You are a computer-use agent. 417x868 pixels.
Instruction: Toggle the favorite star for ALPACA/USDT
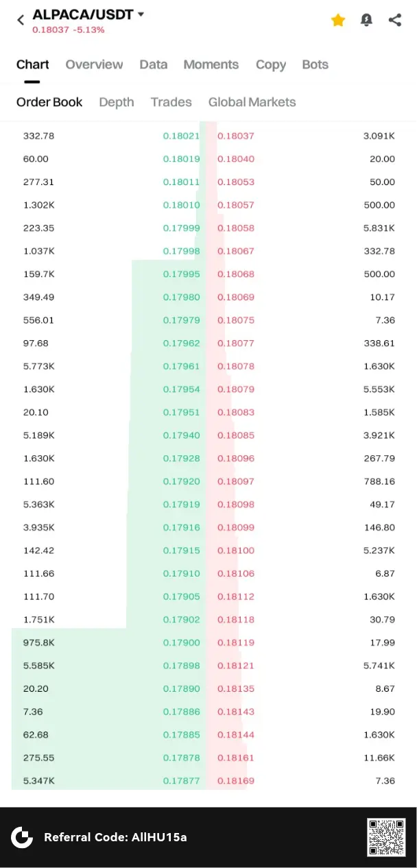click(338, 20)
